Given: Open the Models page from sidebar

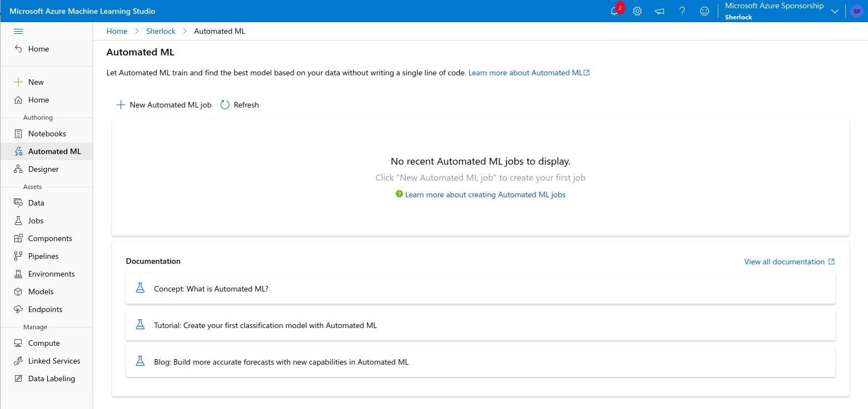Looking at the screenshot, I should (x=47, y=292).
